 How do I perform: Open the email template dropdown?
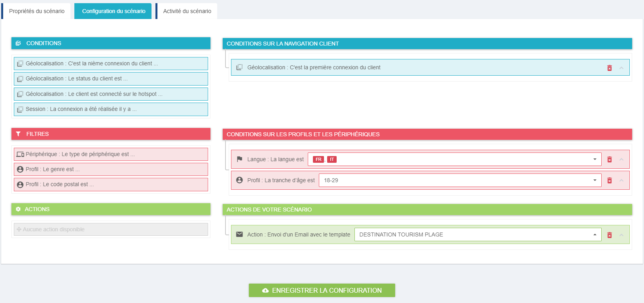[x=594, y=234]
